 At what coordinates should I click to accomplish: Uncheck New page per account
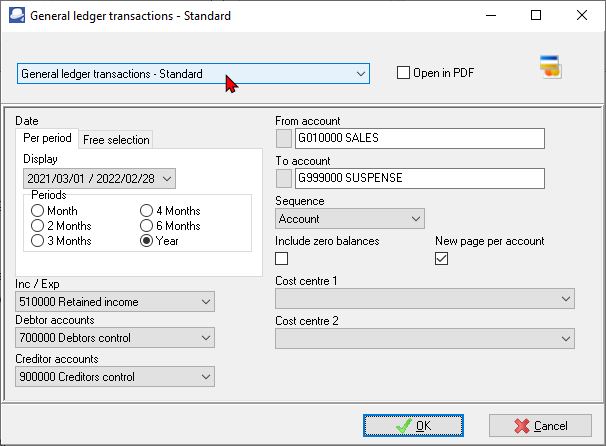click(x=442, y=259)
